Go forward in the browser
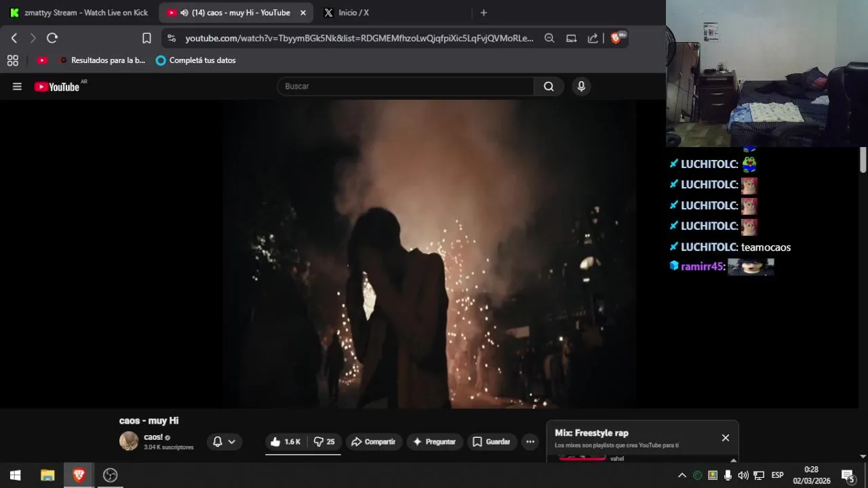This screenshot has height=488, width=868. tap(33, 39)
